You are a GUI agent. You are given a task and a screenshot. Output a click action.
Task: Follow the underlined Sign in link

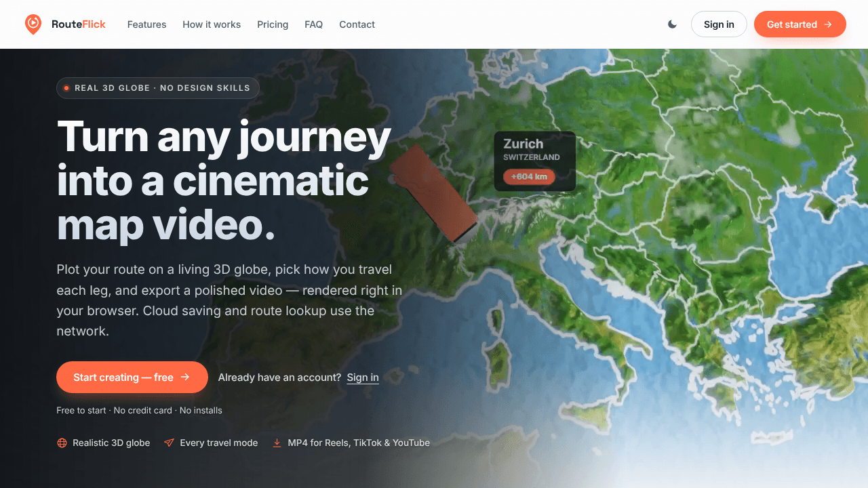(x=363, y=378)
